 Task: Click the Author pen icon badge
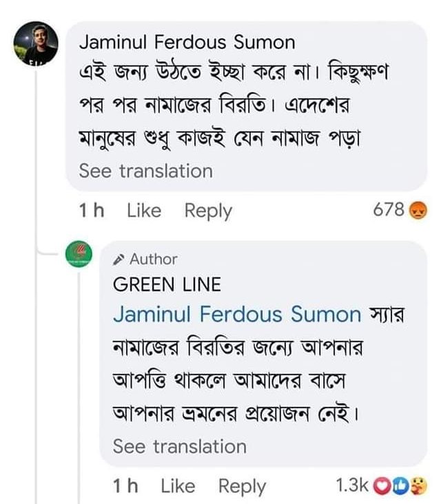(119, 260)
